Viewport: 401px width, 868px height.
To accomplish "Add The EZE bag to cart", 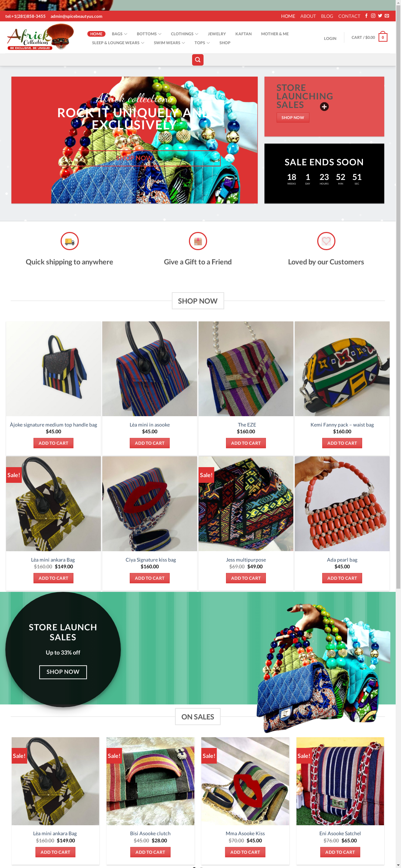I will coord(246,443).
